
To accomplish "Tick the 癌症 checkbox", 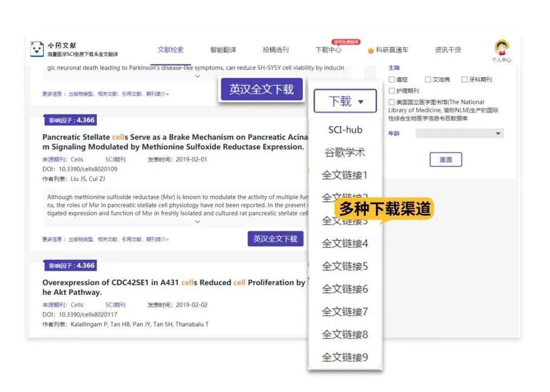I will [x=392, y=79].
